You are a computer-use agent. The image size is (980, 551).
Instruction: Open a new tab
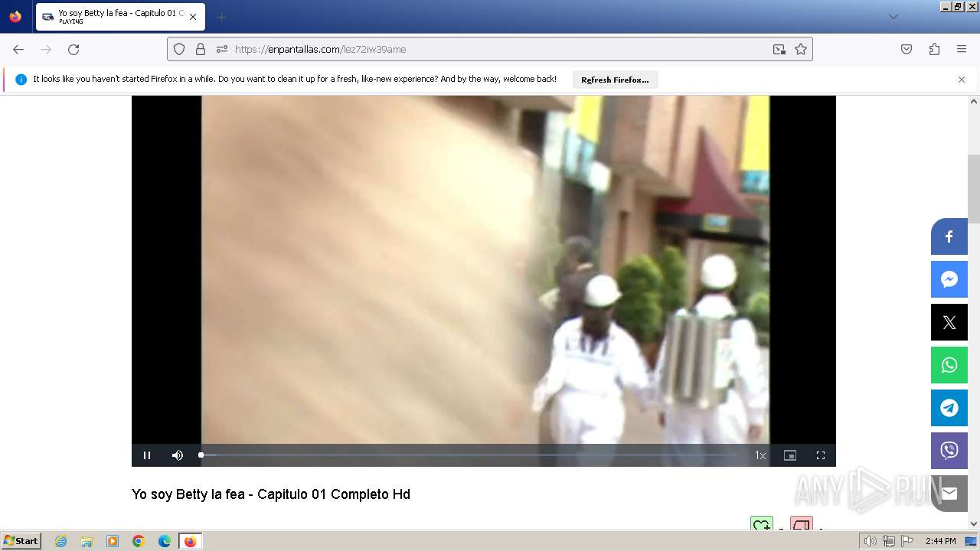click(221, 17)
